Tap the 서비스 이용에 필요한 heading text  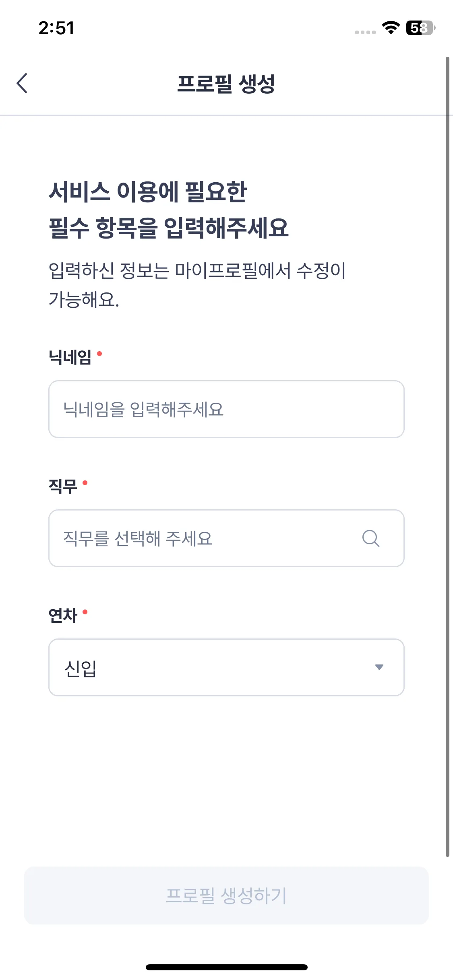point(147,191)
